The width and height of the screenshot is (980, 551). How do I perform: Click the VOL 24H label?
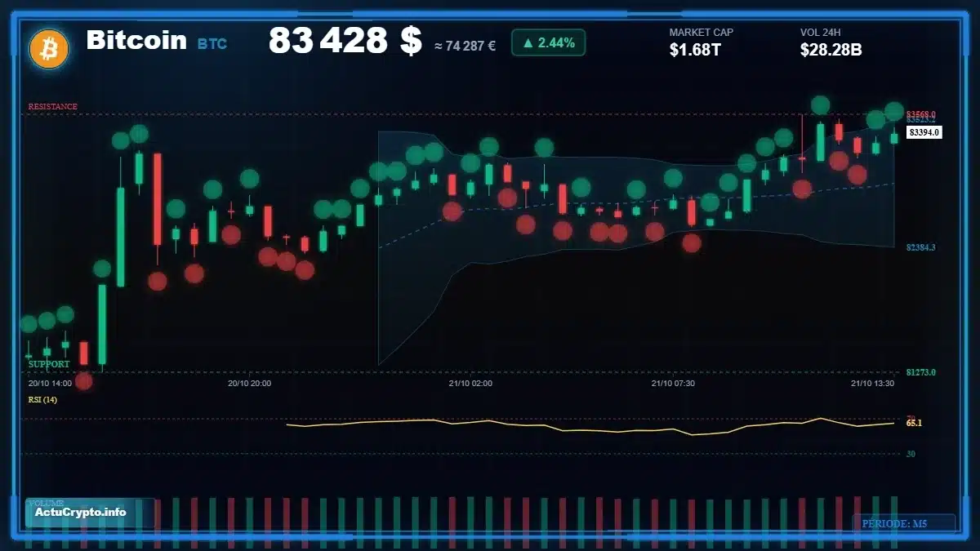pos(822,33)
